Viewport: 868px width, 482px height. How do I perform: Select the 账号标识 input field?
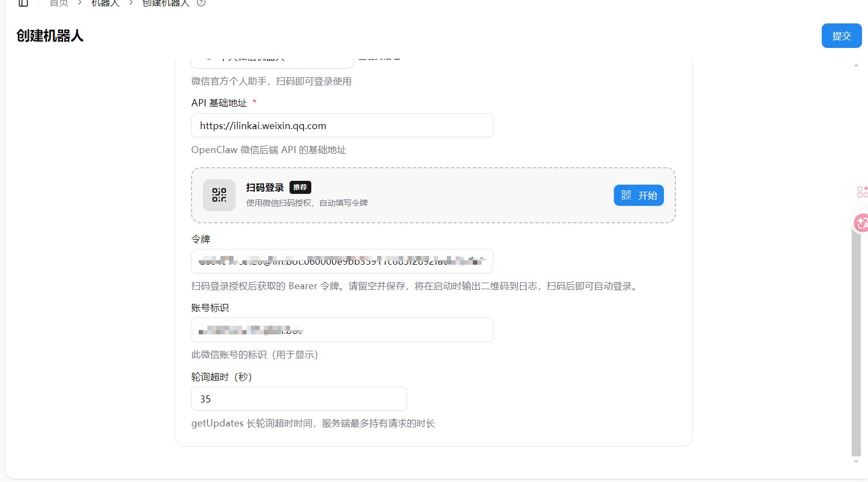(342, 330)
